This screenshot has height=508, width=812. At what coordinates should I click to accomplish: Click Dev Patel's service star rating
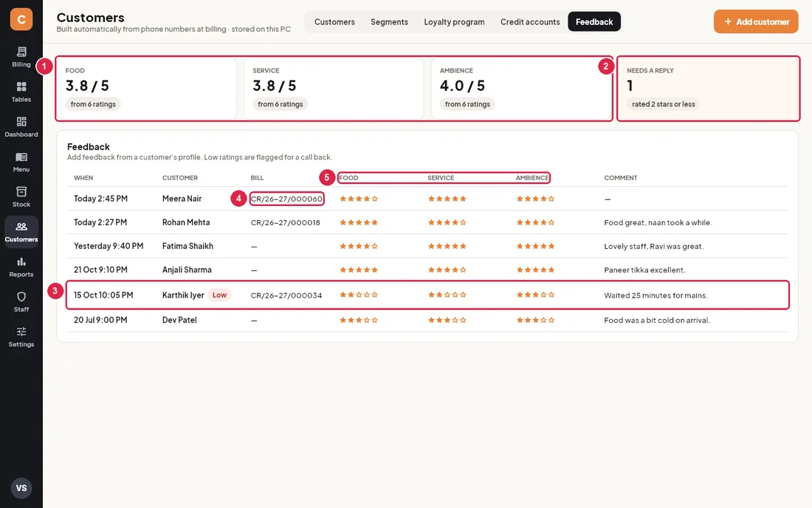coord(447,320)
